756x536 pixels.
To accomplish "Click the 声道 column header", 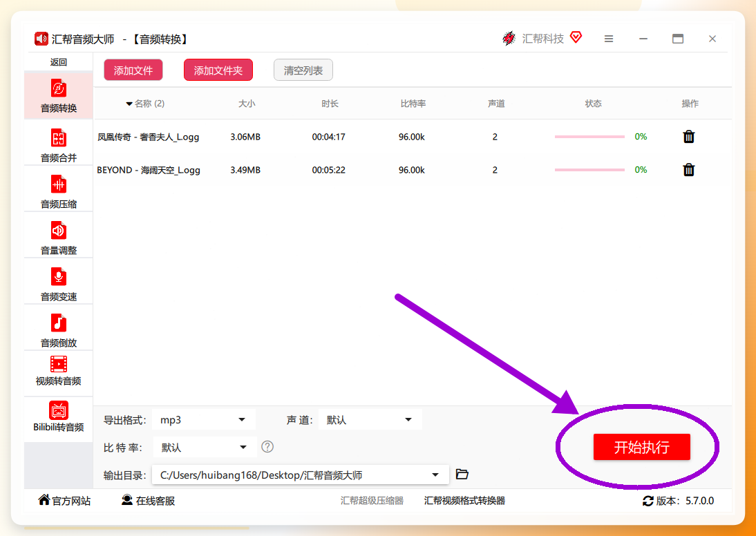I will tap(496, 104).
